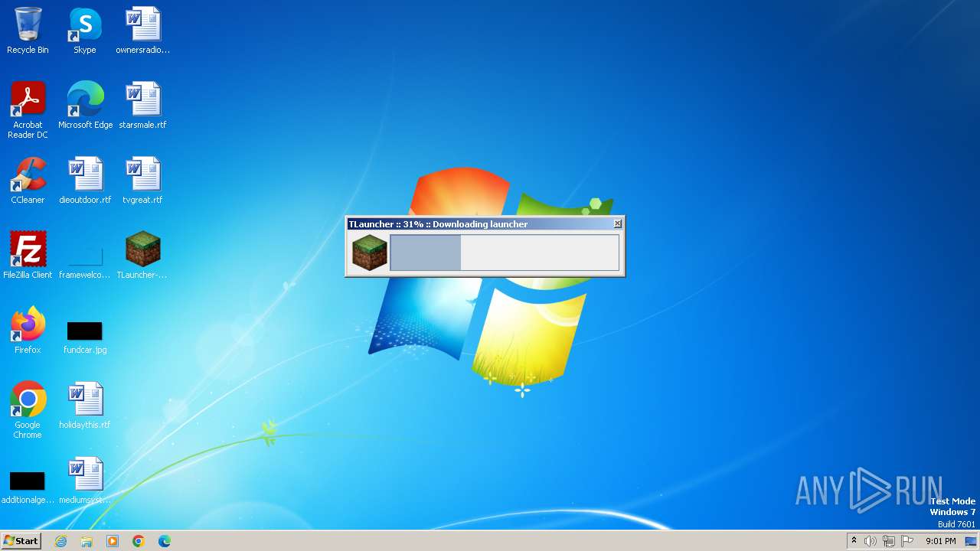Select the Acrobat Reader DC shortcut
This screenshot has width=980, height=551.
[28, 109]
